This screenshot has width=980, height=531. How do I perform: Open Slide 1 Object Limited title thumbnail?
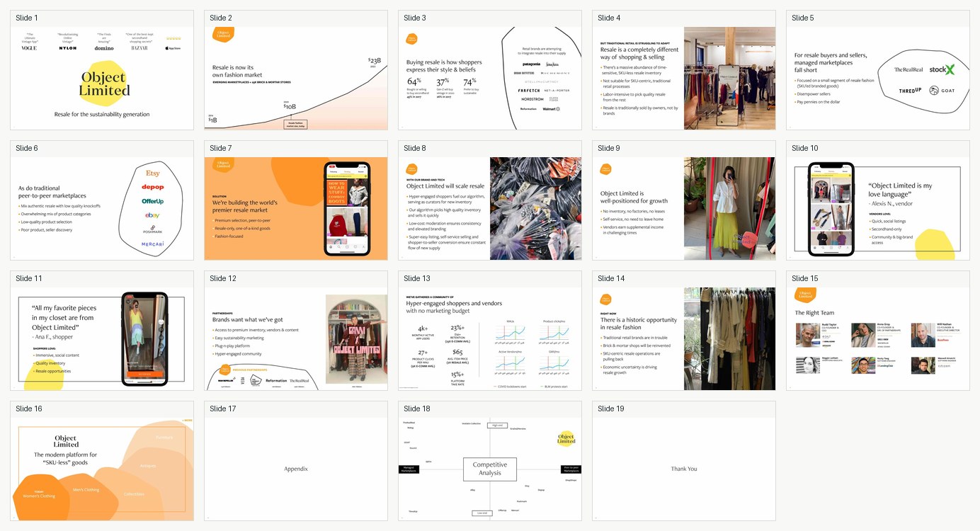(x=102, y=78)
